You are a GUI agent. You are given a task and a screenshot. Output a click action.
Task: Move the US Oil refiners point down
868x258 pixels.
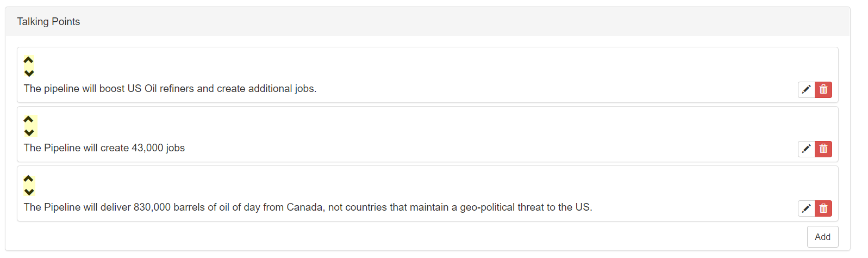[29, 73]
